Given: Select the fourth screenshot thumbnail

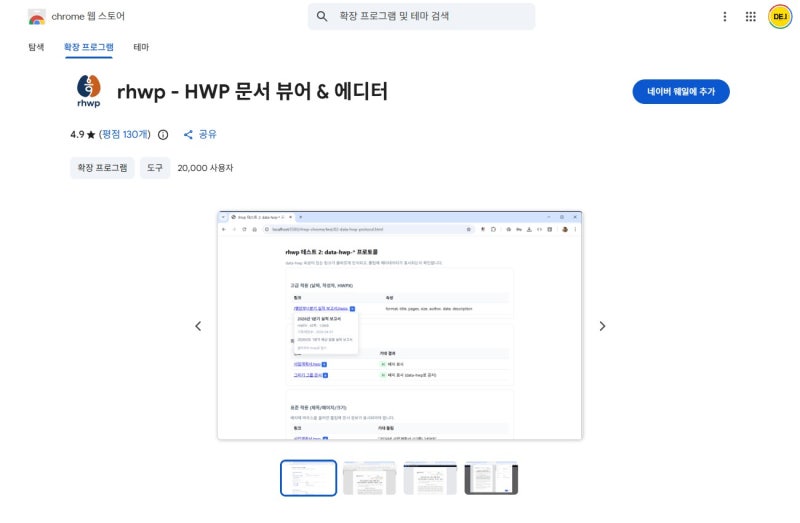Looking at the screenshot, I should 491,478.
